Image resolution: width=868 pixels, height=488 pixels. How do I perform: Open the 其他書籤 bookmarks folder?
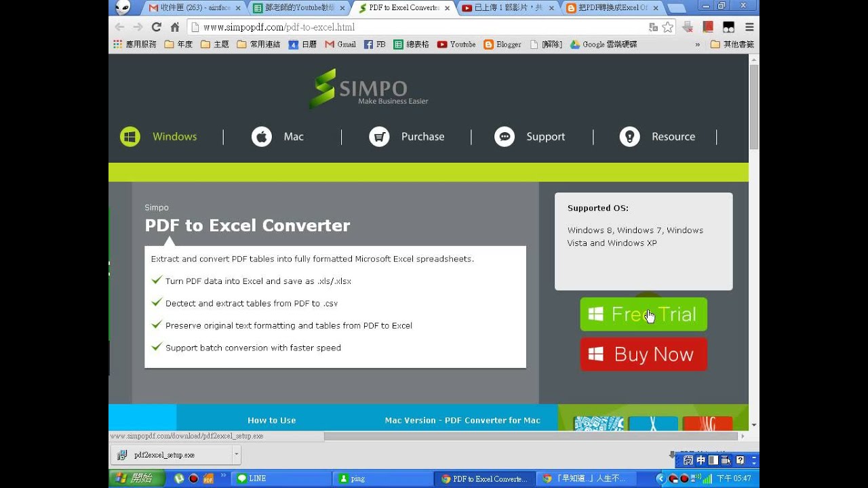pos(732,44)
